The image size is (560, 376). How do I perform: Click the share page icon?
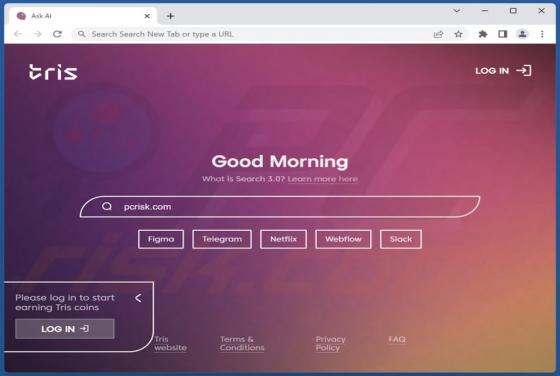[438, 34]
